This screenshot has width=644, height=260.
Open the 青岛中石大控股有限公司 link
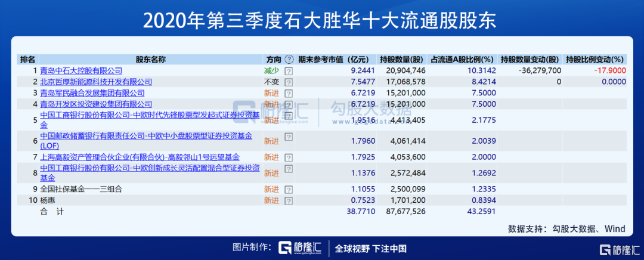point(81,70)
